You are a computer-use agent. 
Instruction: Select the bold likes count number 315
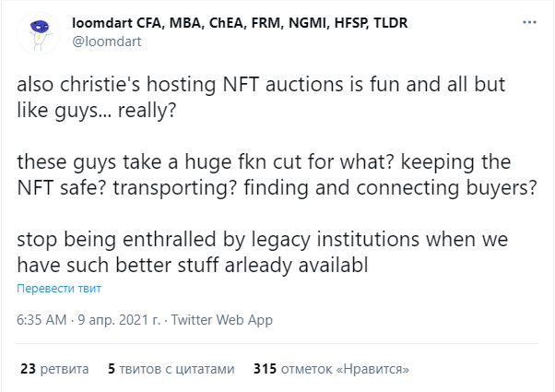tap(265, 369)
